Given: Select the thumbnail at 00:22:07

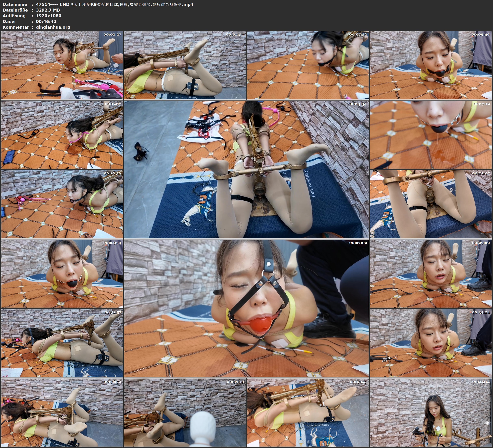Looking at the screenshot, I should 431,204.
